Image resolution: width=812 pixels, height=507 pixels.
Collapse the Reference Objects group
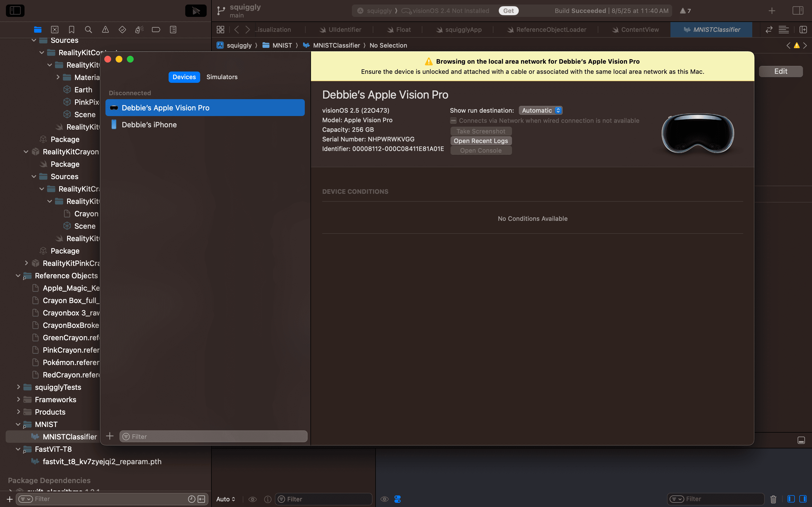pos(18,276)
